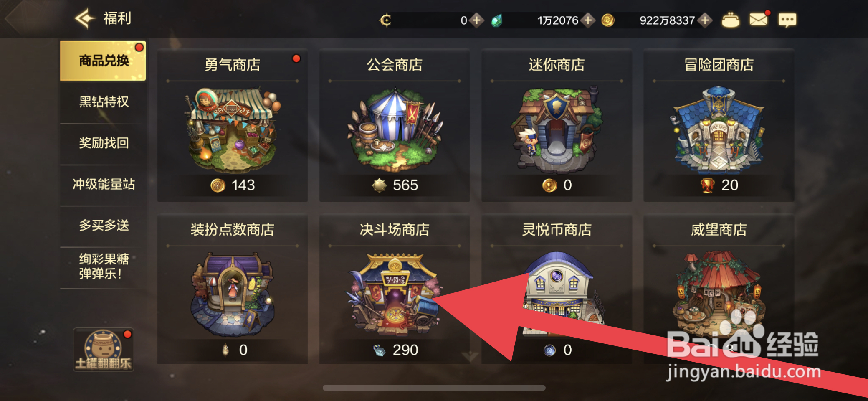The width and height of the screenshot is (868, 401).
Task: Tap plus next to the 0 currency
Action: pos(476,20)
